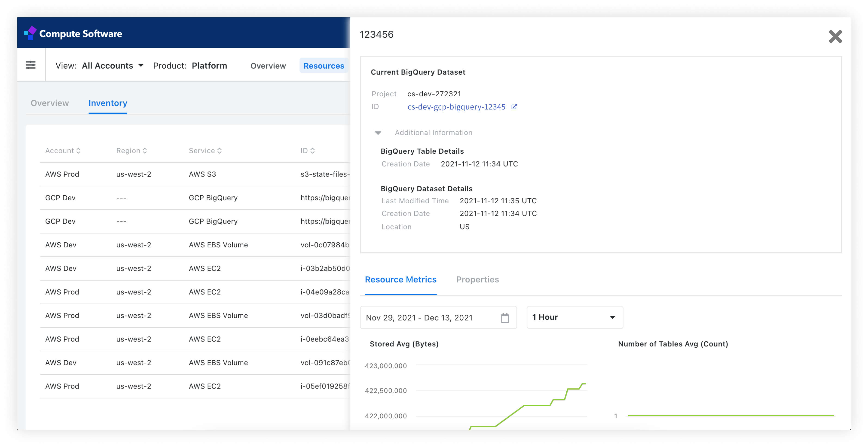Click ID i-05ef019258f in the table
The image size is (868, 447).
click(x=325, y=386)
